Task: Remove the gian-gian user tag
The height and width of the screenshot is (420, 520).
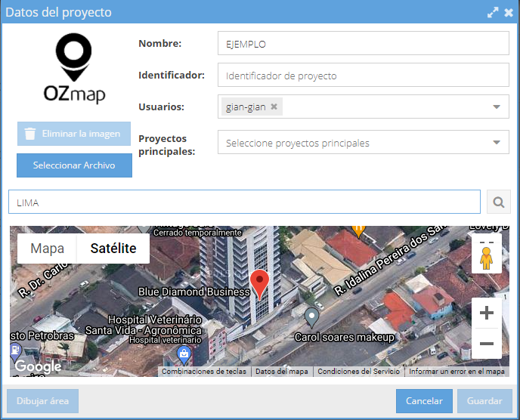Action: pyautogui.click(x=274, y=107)
